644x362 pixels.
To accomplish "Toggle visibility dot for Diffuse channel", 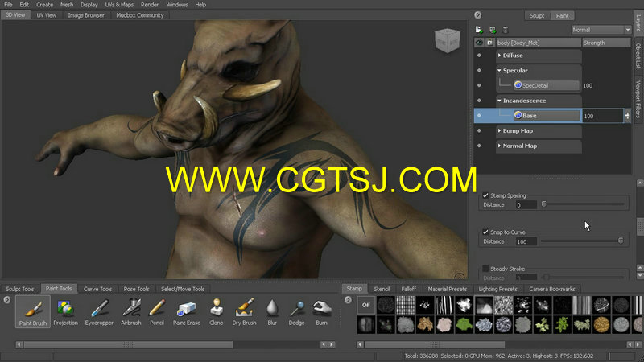I will tap(479, 55).
